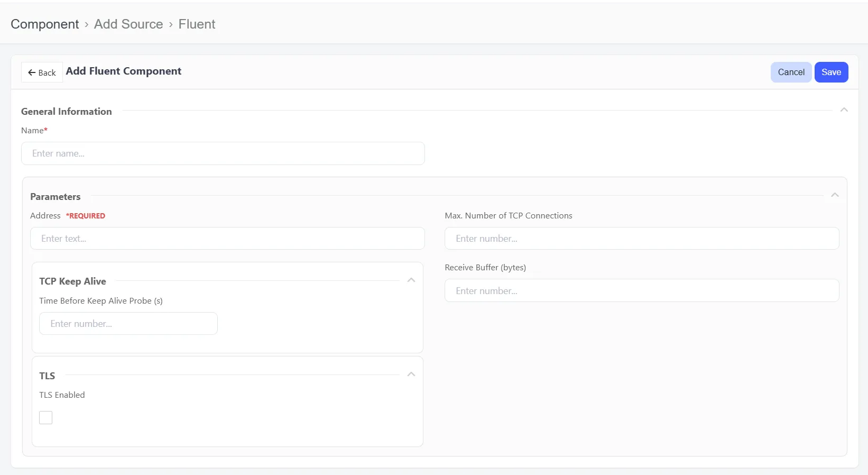The image size is (868, 475).
Task: Open the Component breadcrumb link
Action: tap(45, 24)
